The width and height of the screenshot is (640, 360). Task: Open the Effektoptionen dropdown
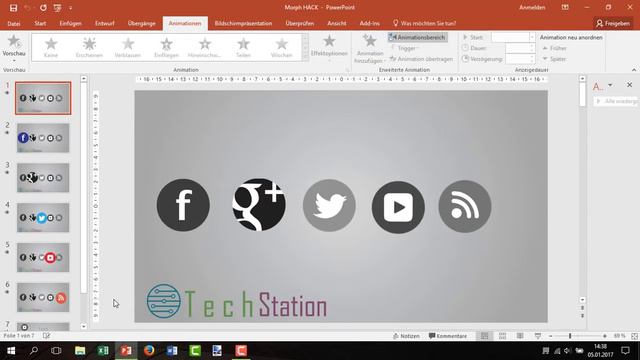(x=329, y=48)
